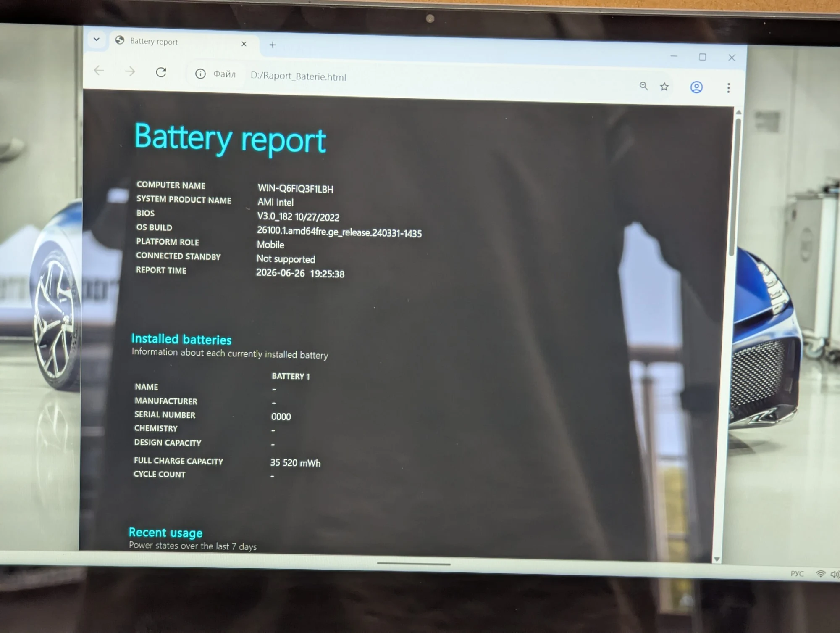Open the Wi-Fi network tray icon

pyautogui.click(x=820, y=574)
